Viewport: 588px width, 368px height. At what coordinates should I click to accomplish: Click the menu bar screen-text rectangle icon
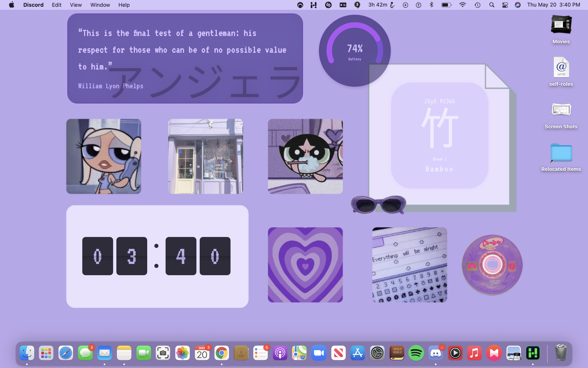[x=343, y=5]
